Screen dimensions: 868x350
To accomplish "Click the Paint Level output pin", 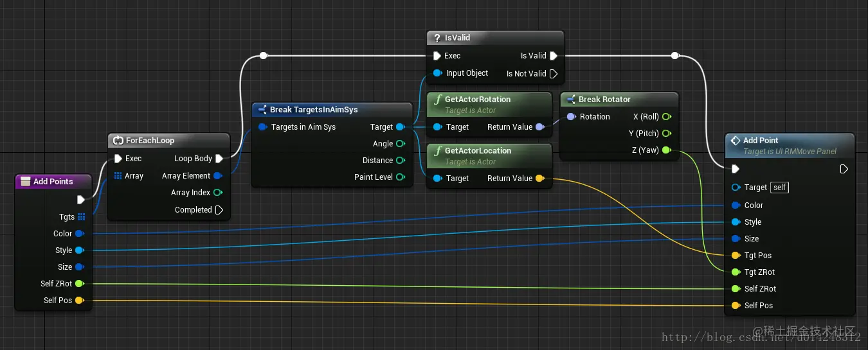I will (x=401, y=177).
